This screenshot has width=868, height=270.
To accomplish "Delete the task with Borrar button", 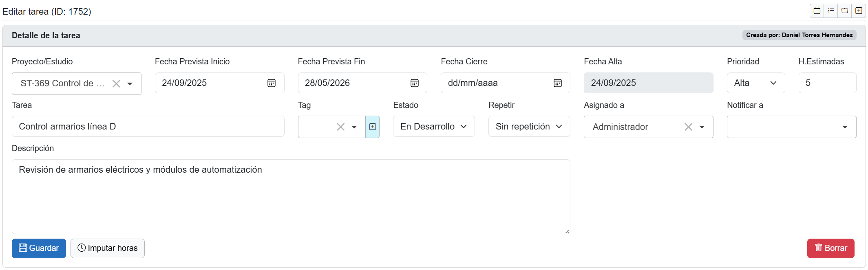I will click(x=830, y=248).
